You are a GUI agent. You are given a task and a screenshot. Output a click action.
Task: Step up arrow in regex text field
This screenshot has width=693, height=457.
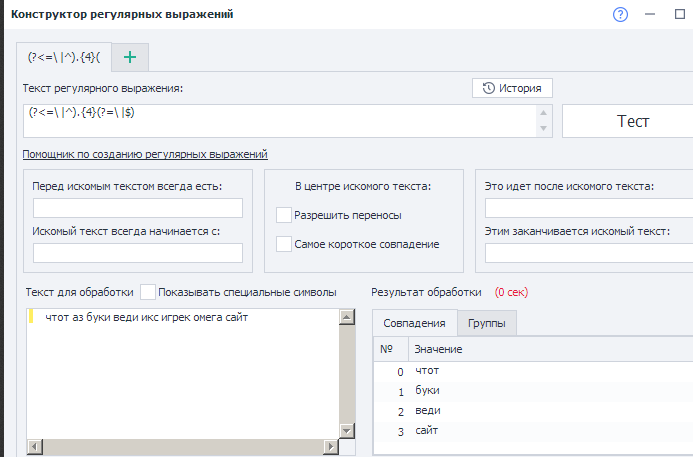click(x=544, y=113)
